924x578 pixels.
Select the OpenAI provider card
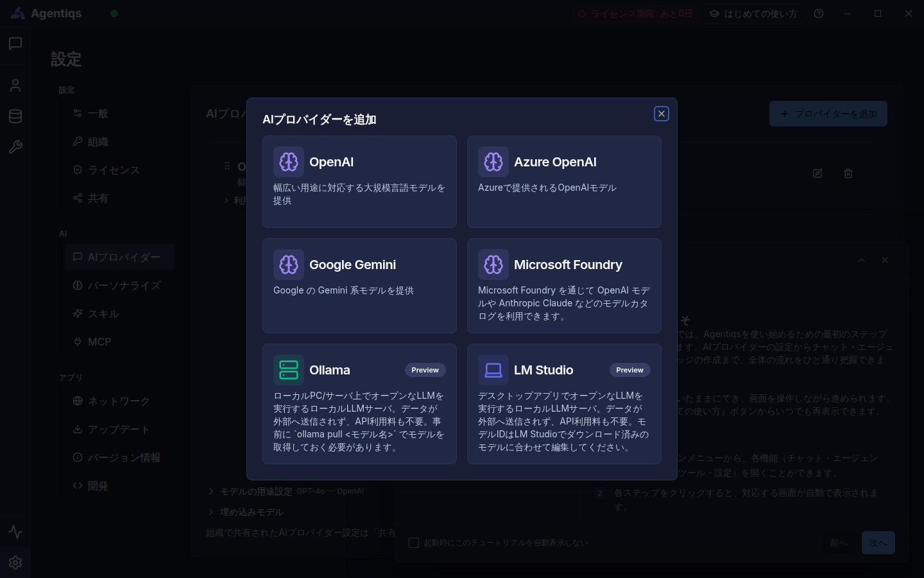coord(359,182)
